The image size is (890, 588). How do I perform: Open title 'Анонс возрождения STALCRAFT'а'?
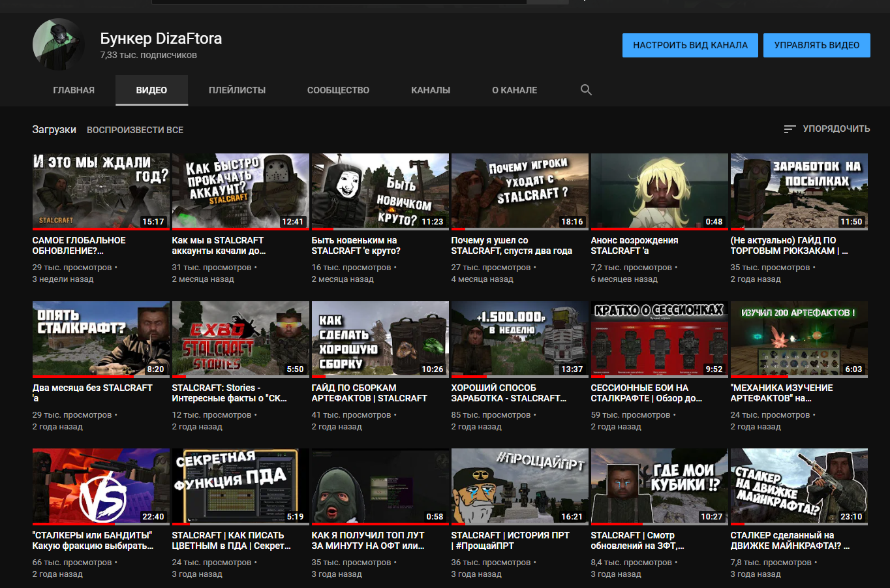click(634, 245)
